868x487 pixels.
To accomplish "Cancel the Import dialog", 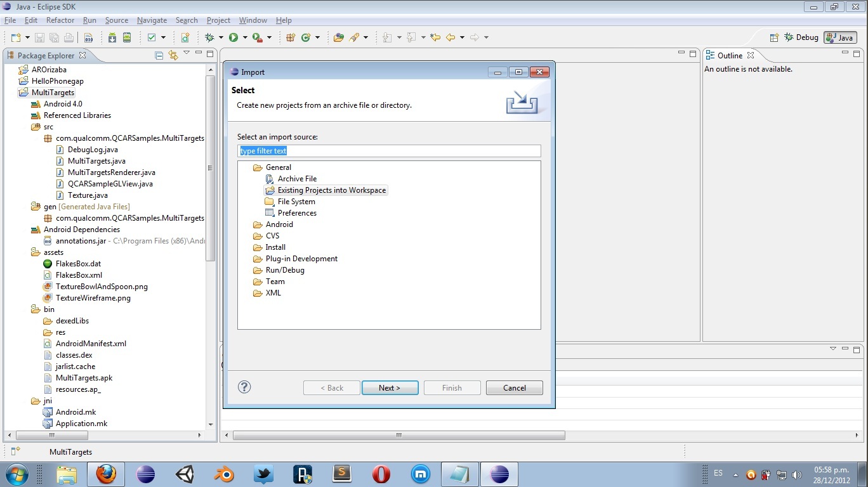I will click(x=514, y=388).
